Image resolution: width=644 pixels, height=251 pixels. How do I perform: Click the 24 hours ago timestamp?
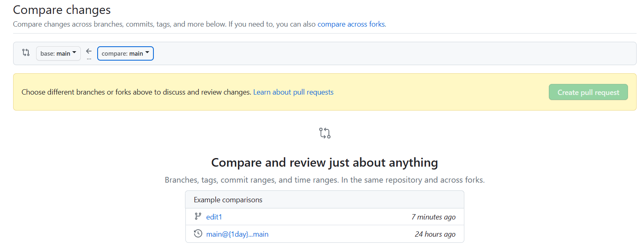[x=435, y=234]
